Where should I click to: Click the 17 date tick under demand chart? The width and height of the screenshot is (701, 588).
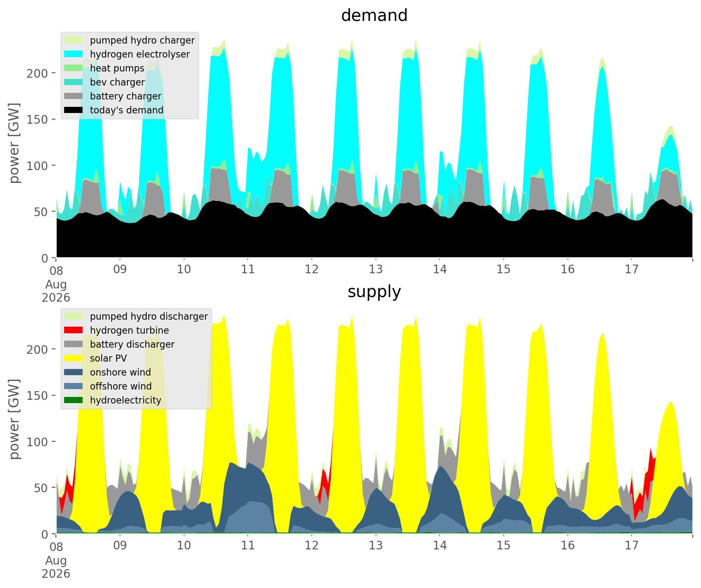[631, 270]
